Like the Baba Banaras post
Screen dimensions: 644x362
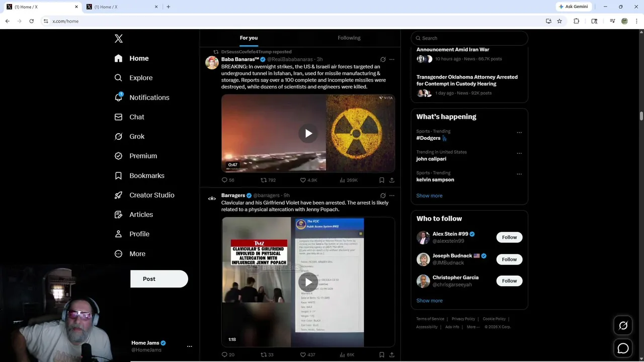point(308,180)
